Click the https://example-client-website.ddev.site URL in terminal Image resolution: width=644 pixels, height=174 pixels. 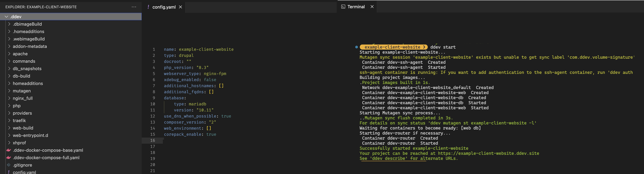[488, 153]
